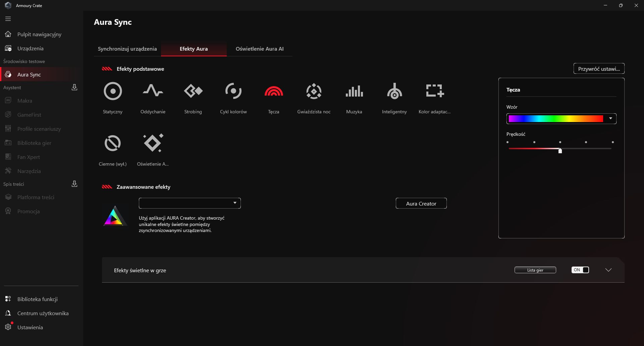Switch to Efekty Aura tab
Screen dimensions: 644x346
point(194,49)
